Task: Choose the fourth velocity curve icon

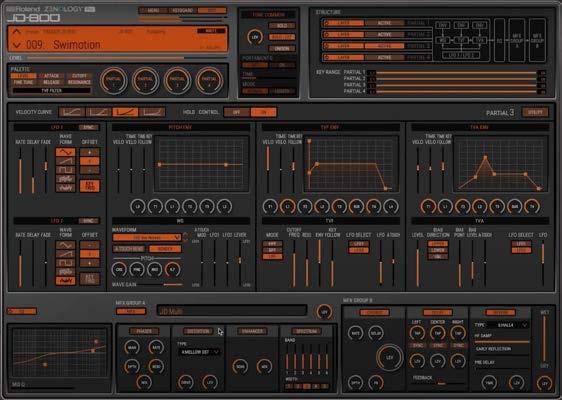Action: coord(152,112)
